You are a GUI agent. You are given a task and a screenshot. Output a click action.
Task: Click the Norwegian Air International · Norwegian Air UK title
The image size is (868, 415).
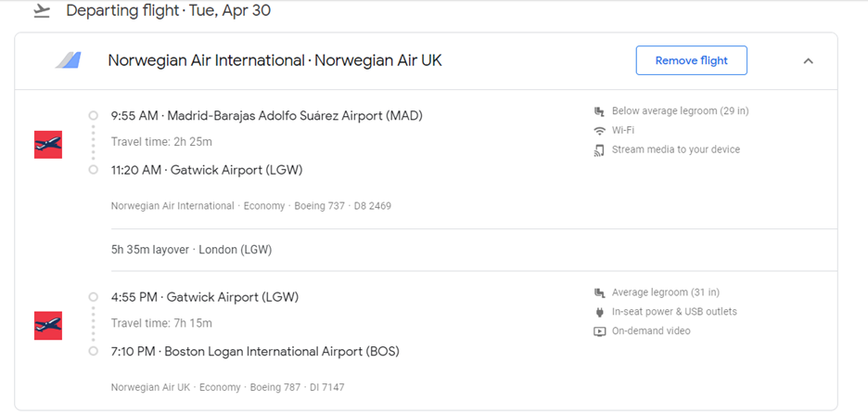tap(274, 61)
